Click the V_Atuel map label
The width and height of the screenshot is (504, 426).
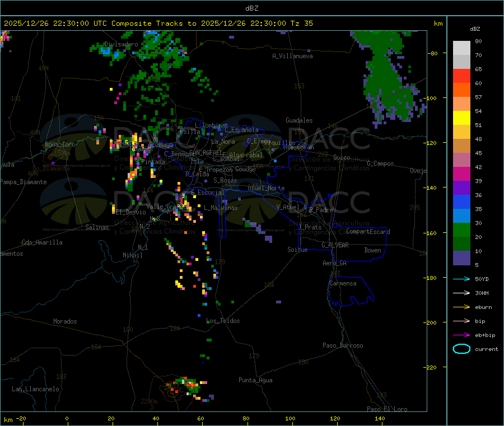tap(288, 207)
